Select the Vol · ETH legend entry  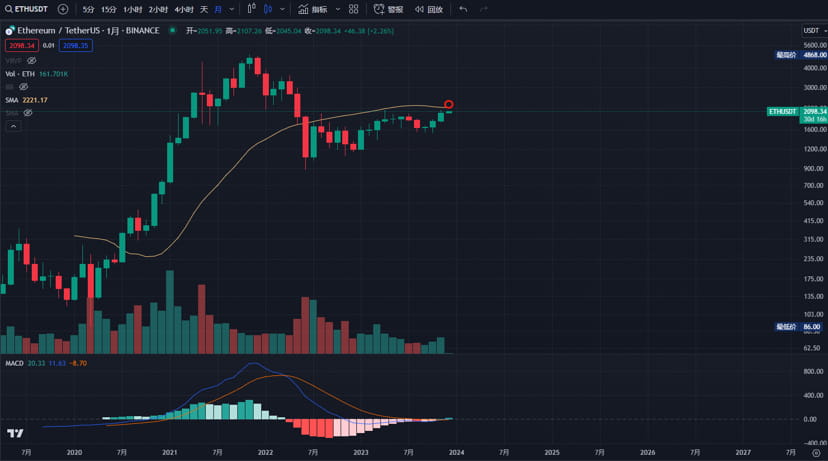(x=36, y=74)
